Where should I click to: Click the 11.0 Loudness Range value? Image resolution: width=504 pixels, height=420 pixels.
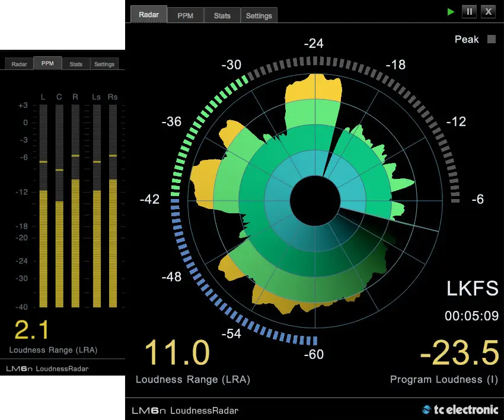coord(177,352)
